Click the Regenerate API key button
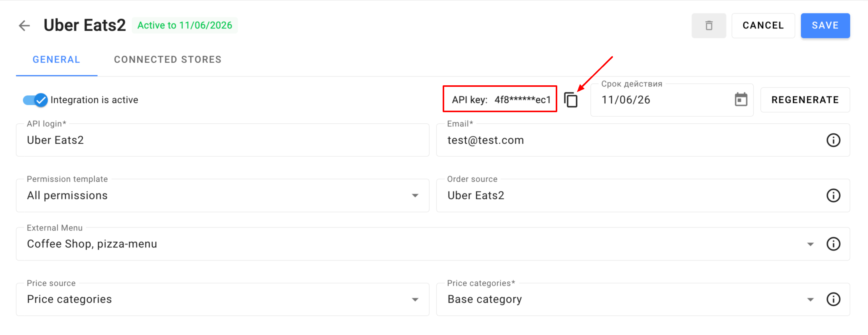Screen dimensions: 868x335 [805, 100]
